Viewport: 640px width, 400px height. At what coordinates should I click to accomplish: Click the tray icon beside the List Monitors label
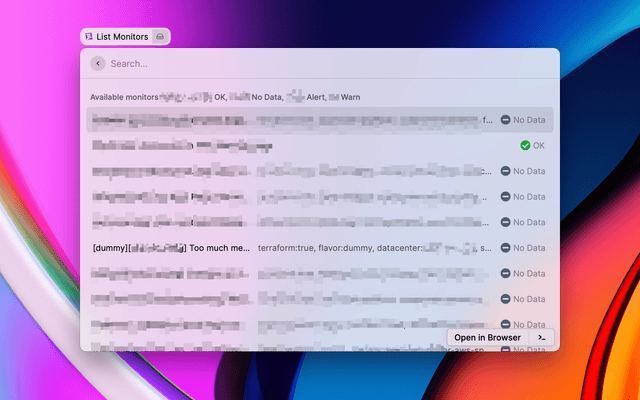[x=160, y=37]
